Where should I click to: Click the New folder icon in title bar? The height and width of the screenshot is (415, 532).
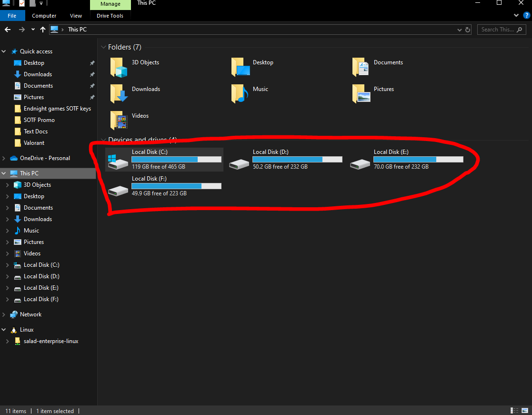[32, 3]
